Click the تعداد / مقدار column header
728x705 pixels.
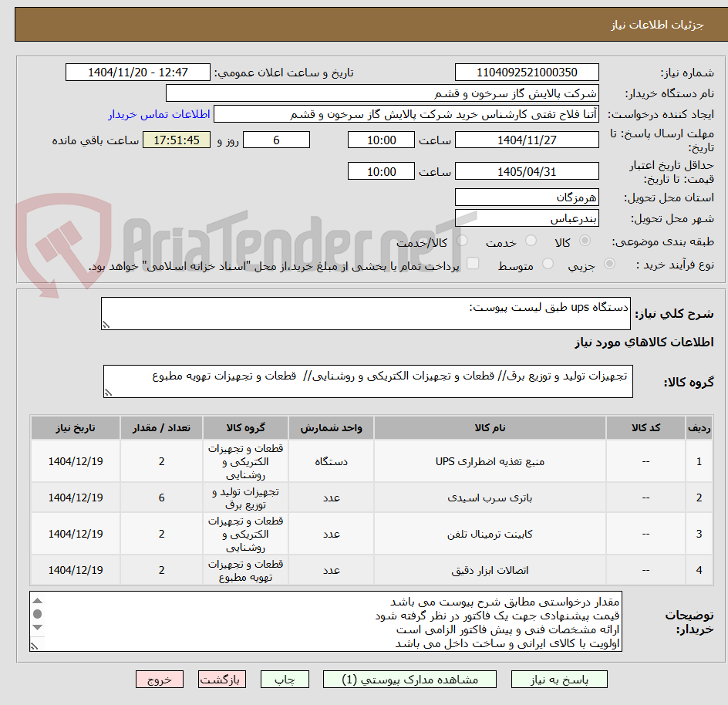click(x=162, y=428)
